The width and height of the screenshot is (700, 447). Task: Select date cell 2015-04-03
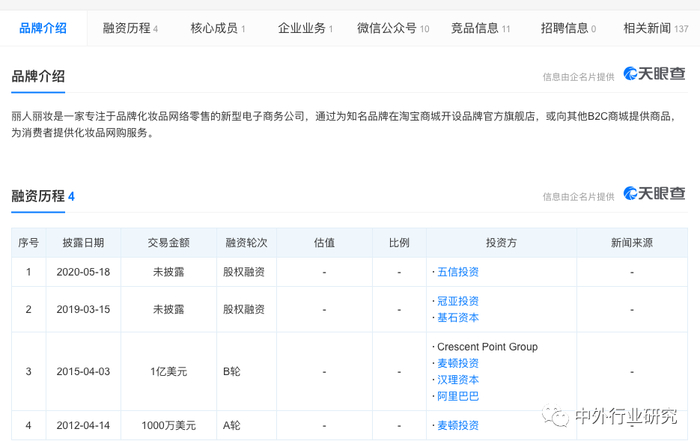[83, 372]
